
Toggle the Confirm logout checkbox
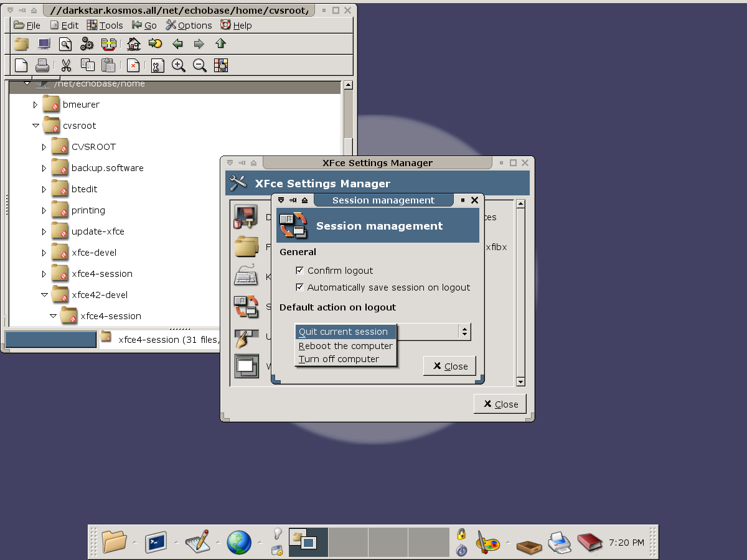point(300,271)
